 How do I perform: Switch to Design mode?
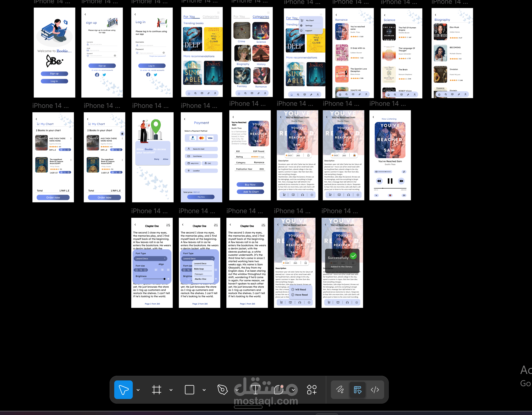[357, 389]
